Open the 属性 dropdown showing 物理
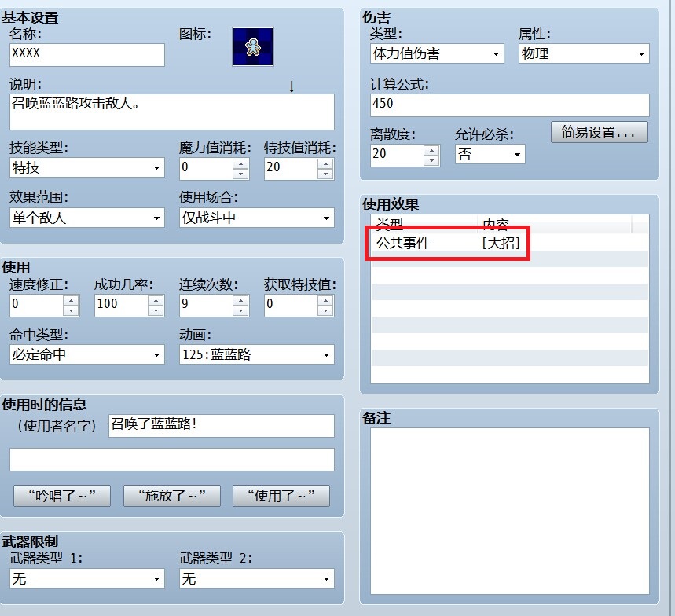The image size is (675, 616). point(584,53)
